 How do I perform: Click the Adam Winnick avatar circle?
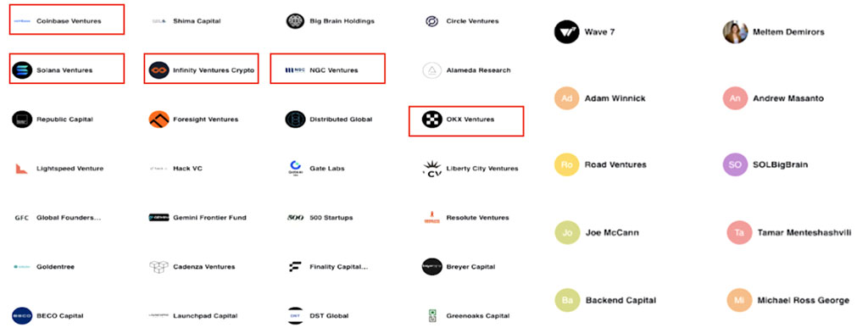click(566, 98)
